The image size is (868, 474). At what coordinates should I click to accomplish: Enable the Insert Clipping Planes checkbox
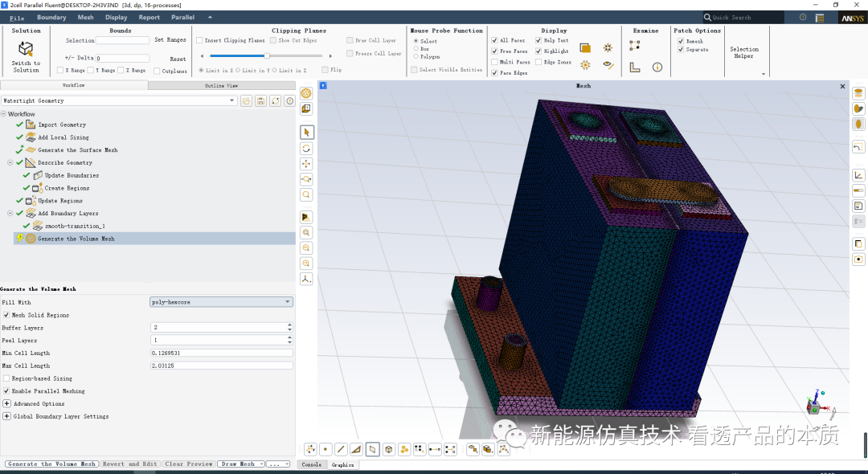pos(199,40)
